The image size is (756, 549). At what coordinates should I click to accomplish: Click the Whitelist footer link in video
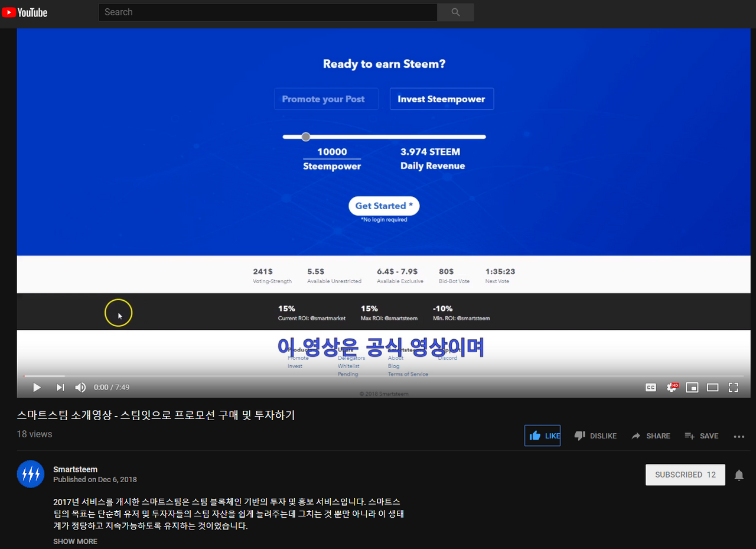[x=348, y=366]
